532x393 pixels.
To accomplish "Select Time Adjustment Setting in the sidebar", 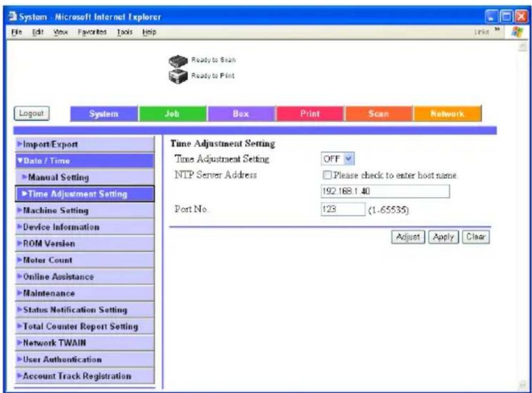I will pyautogui.click(x=85, y=194).
